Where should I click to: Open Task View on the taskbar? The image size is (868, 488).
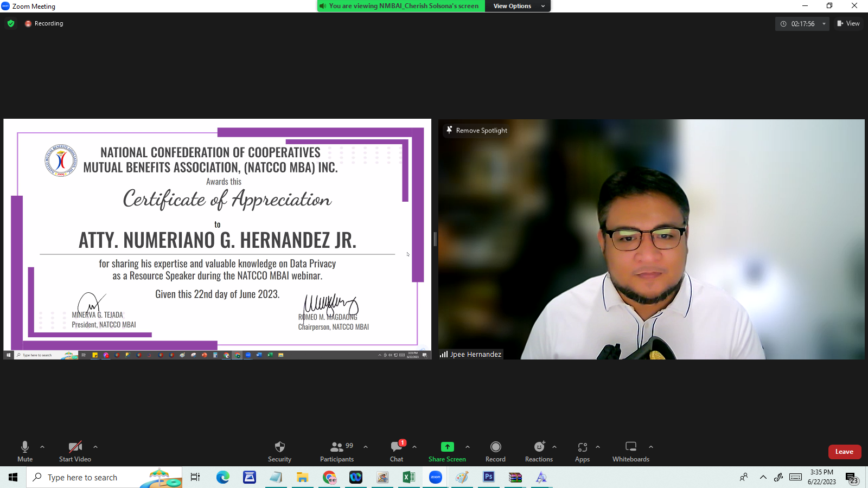195,477
